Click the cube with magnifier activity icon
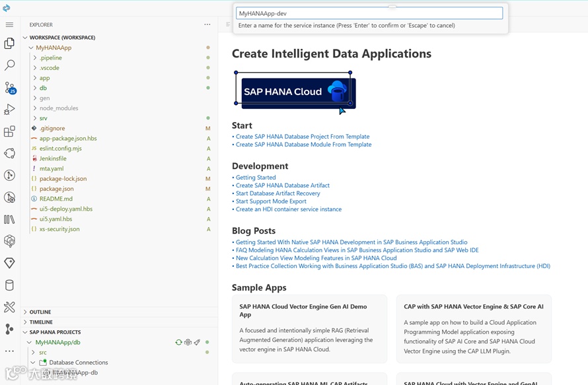The width and height of the screenshot is (588, 385). [9, 241]
